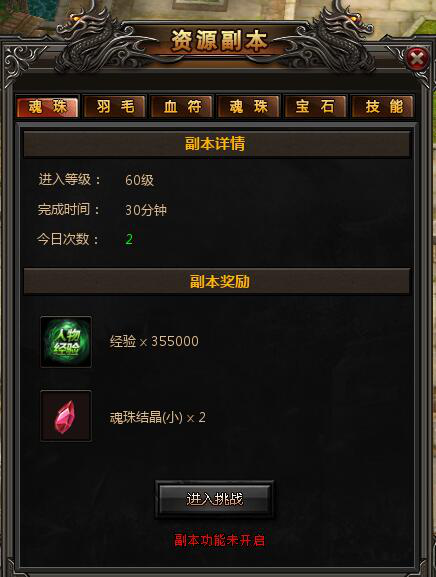The height and width of the screenshot is (577, 436).
Task: Click the green 今日次数 count 2
Action: coord(129,240)
